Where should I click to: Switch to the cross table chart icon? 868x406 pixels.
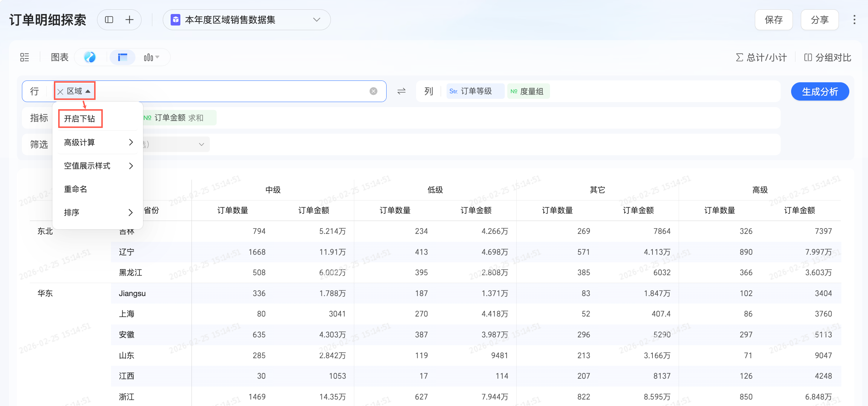(x=123, y=57)
